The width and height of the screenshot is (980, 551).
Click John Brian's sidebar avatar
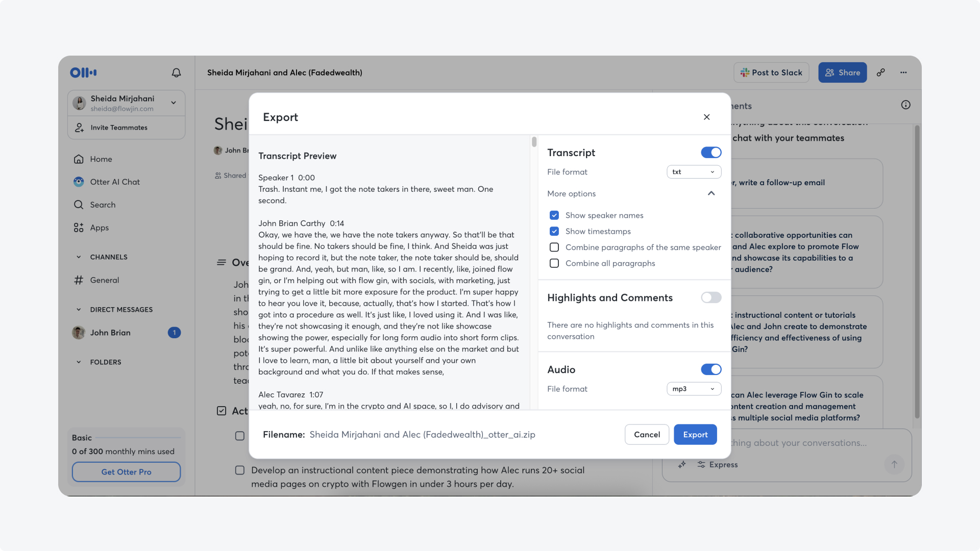[x=79, y=333]
